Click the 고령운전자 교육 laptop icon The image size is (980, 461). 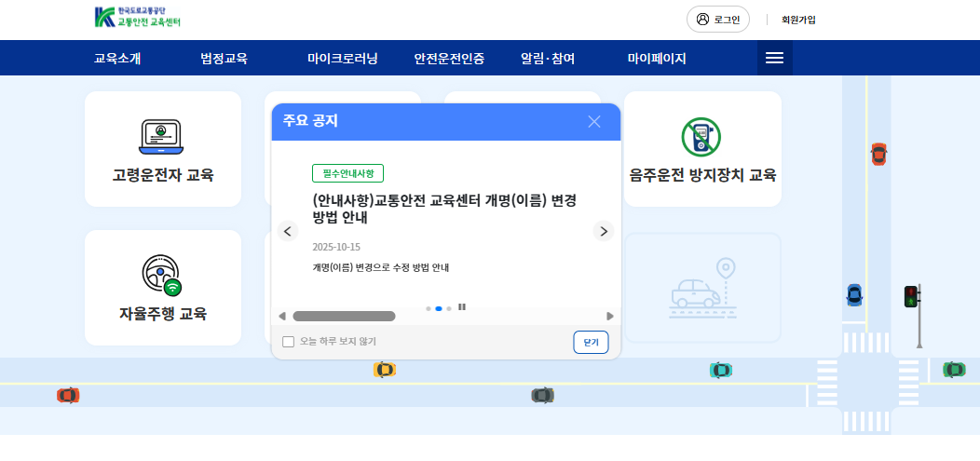(161, 137)
